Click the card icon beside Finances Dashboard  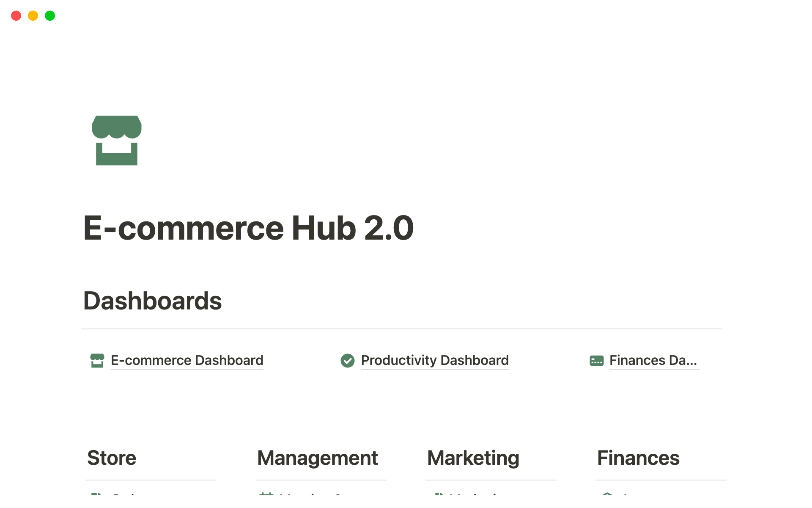point(596,361)
